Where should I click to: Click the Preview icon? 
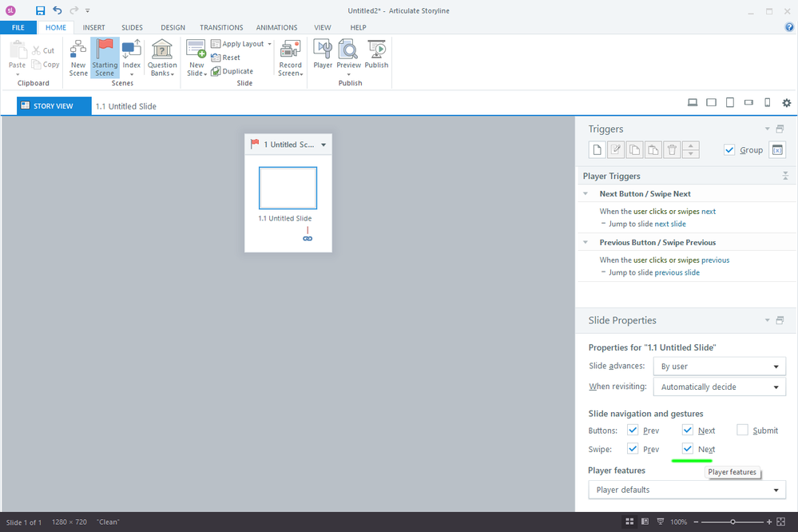348,51
